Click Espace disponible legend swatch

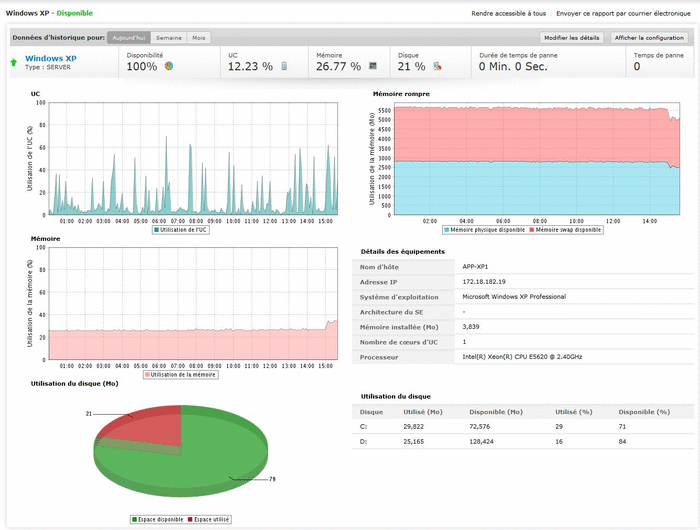coord(134,519)
